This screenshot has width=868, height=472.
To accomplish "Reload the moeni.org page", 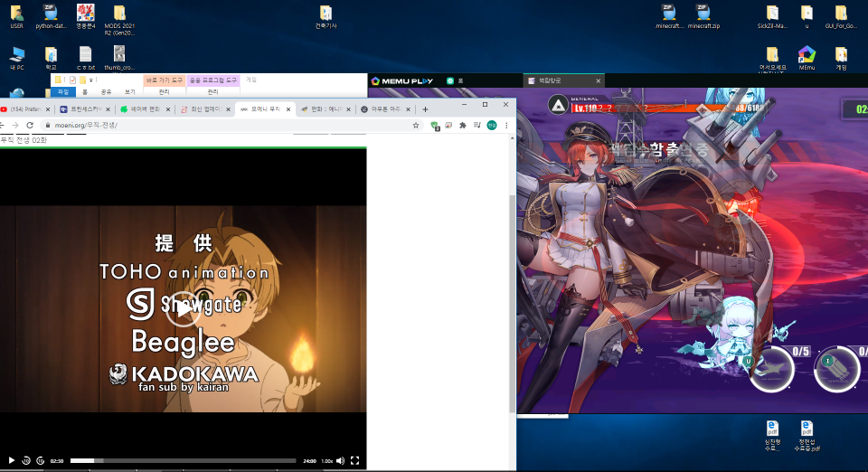I will (31, 125).
